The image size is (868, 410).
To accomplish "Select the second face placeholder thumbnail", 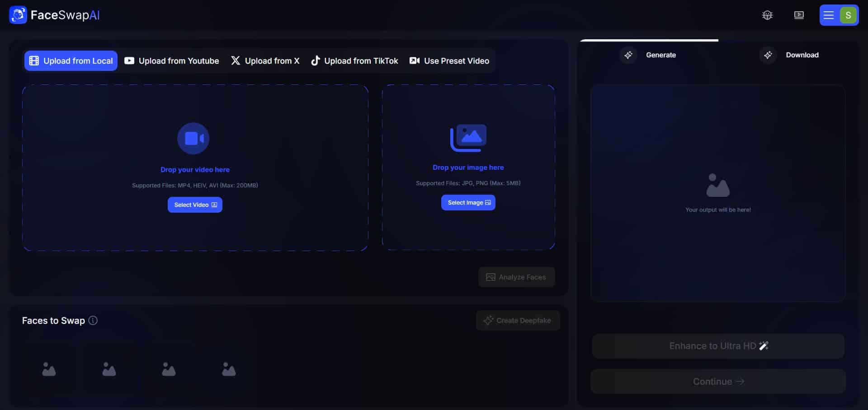I will pyautogui.click(x=109, y=369).
